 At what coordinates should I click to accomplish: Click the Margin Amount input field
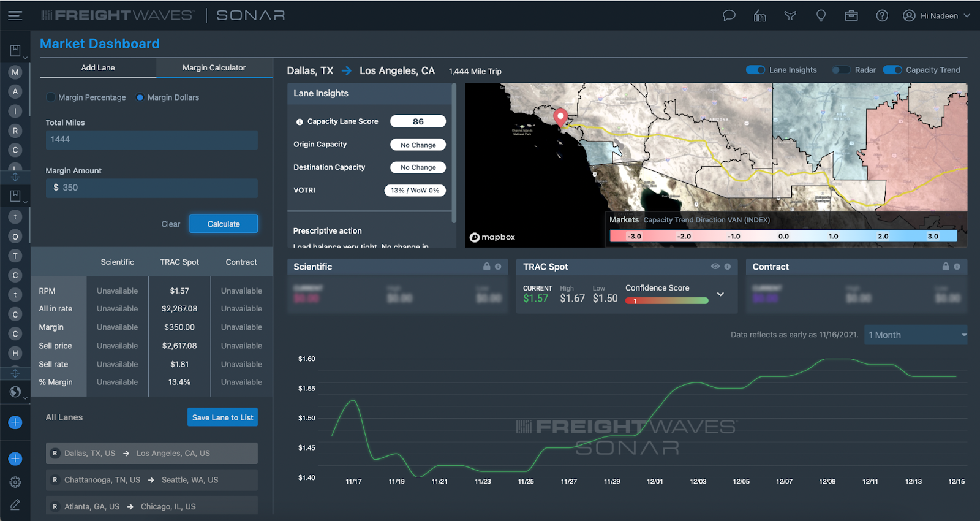(151, 188)
